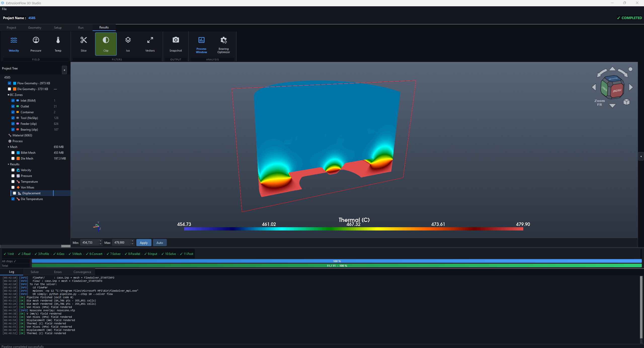Click the Thermal color scale bar
Viewport: 644px width, 348px height.
click(353, 229)
